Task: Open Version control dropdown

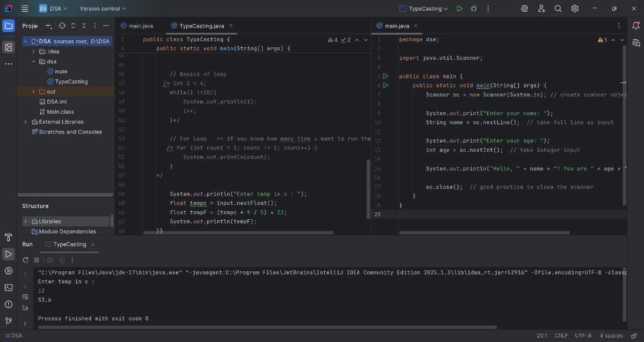Action: pyautogui.click(x=103, y=9)
